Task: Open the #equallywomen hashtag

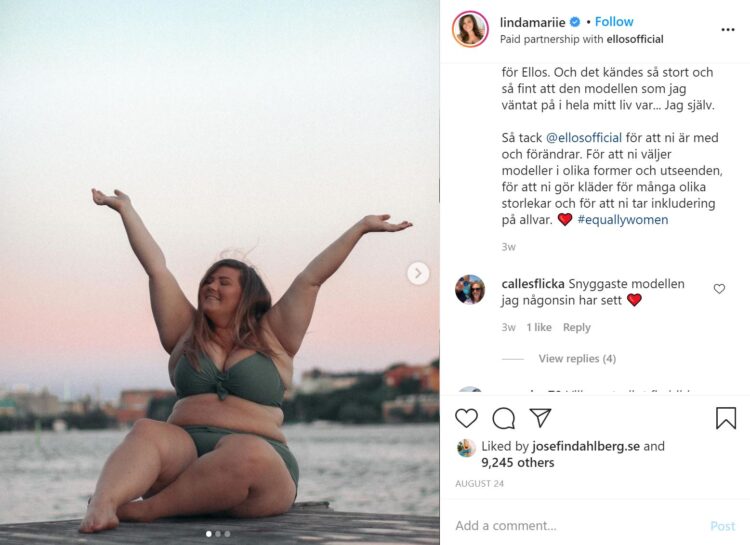Action: coord(622,219)
